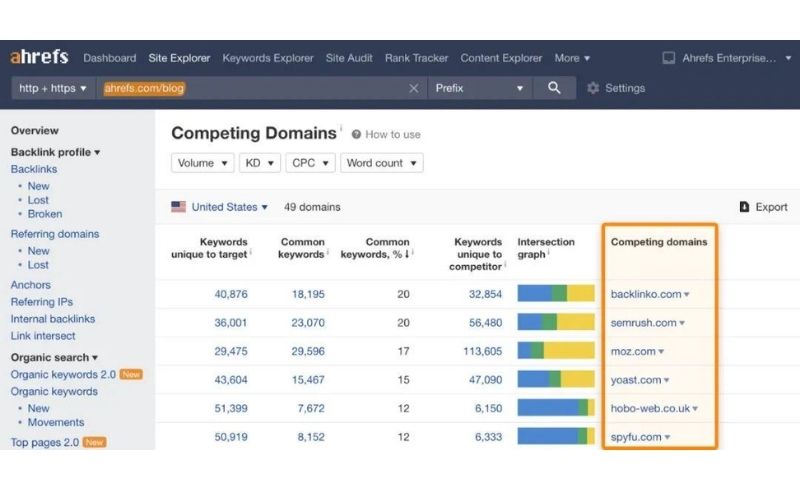Open the CPC filter dropdown
Screen dimensions: 800x500
(310, 163)
